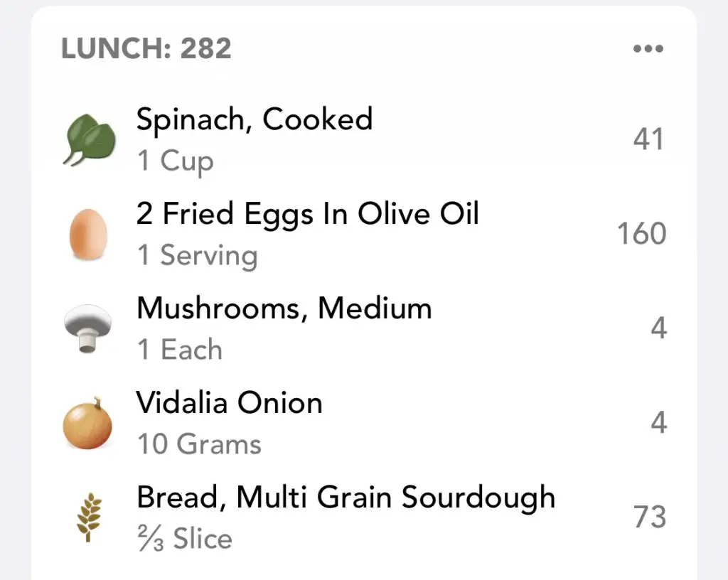Select the Mushrooms, Medium food item
728x580 pixels.
click(284, 308)
